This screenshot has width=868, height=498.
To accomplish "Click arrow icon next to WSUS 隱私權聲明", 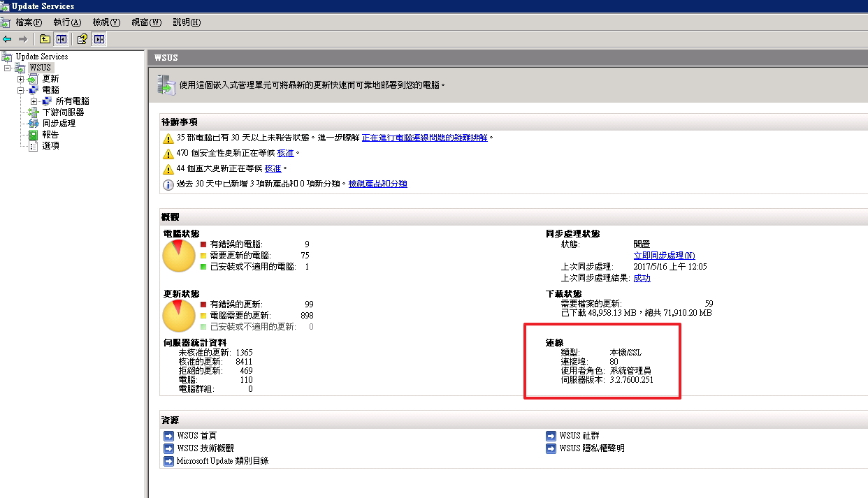I will tap(551, 448).
